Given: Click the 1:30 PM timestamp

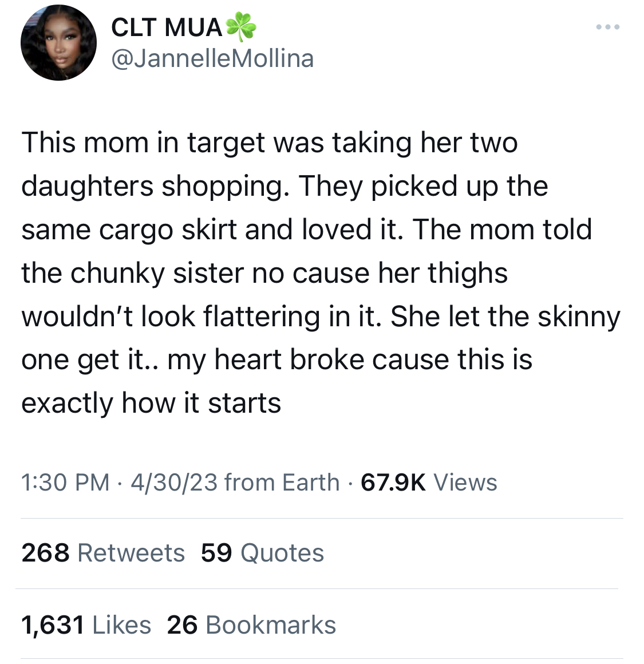Looking at the screenshot, I should pos(66,483).
